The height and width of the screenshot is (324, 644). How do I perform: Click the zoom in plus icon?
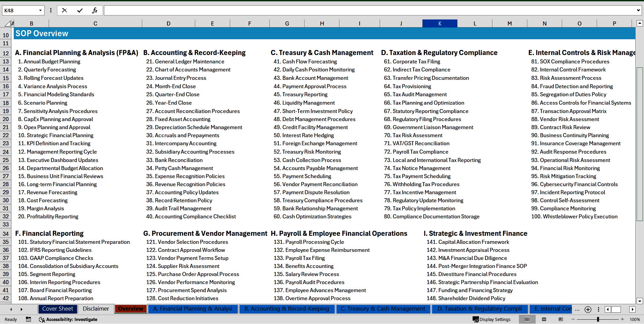click(x=623, y=319)
